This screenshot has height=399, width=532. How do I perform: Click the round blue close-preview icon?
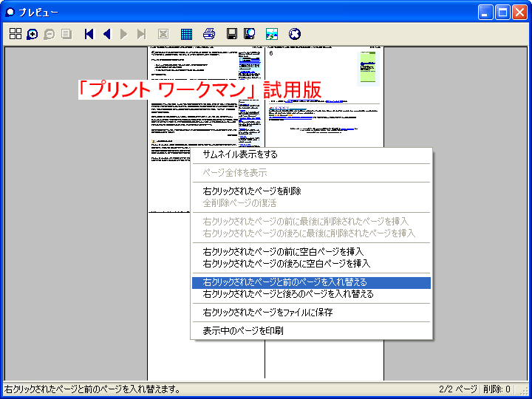click(x=295, y=34)
